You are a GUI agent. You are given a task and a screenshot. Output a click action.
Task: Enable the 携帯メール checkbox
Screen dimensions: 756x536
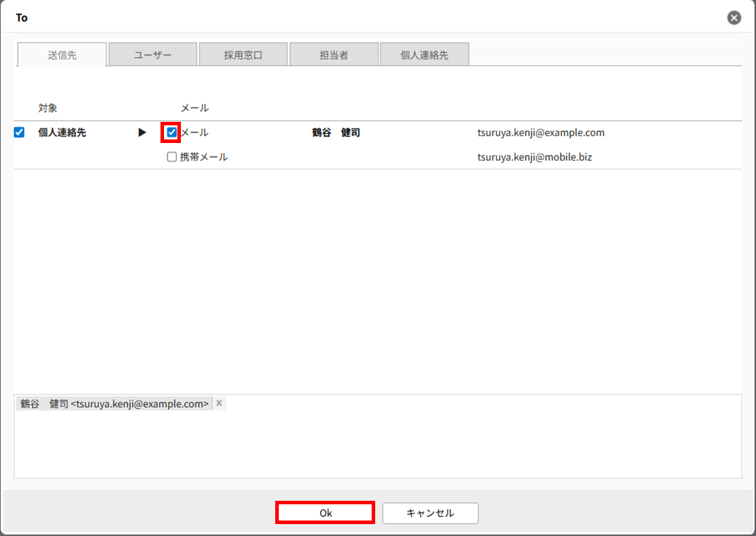coord(172,157)
